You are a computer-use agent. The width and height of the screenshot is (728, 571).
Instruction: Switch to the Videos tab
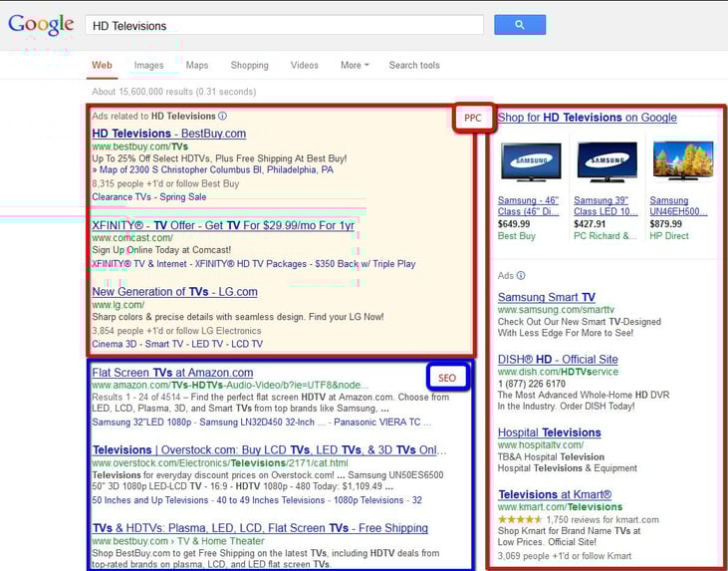click(x=304, y=65)
